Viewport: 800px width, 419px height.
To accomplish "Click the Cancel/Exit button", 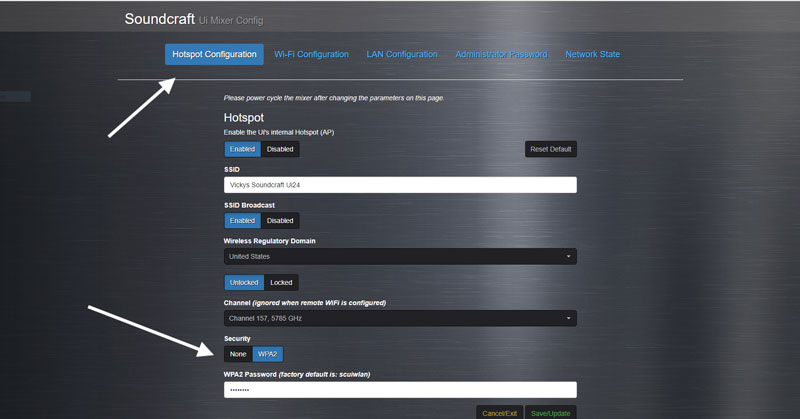I will (x=499, y=413).
